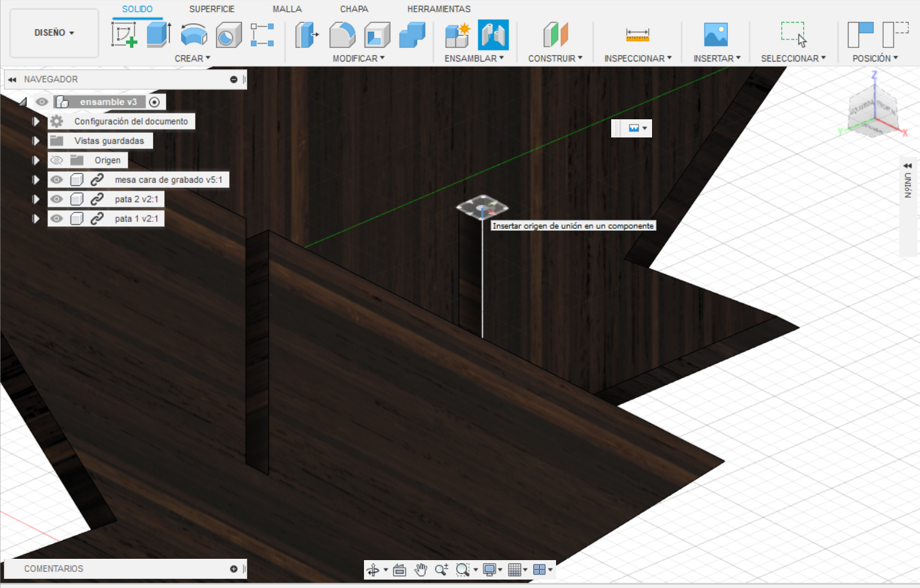920x588 pixels.
Task: Click the link icon of mesa cara de grabado
Action: tap(97, 180)
